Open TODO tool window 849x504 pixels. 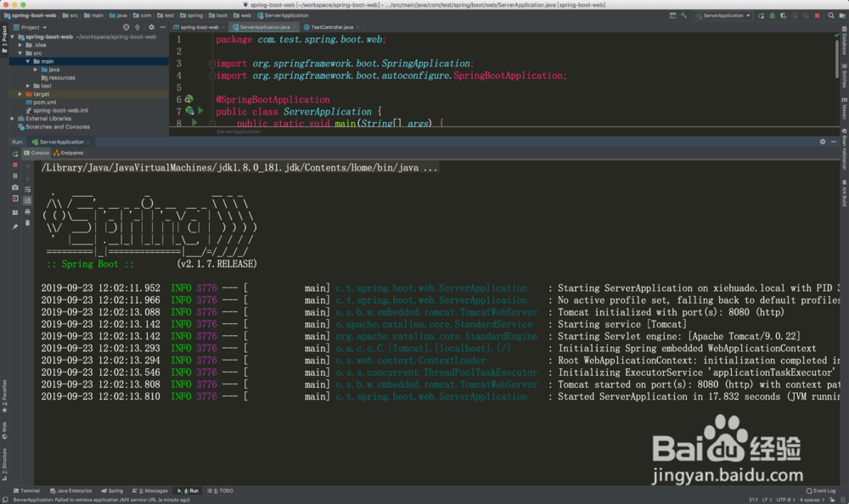coord(221,491)
